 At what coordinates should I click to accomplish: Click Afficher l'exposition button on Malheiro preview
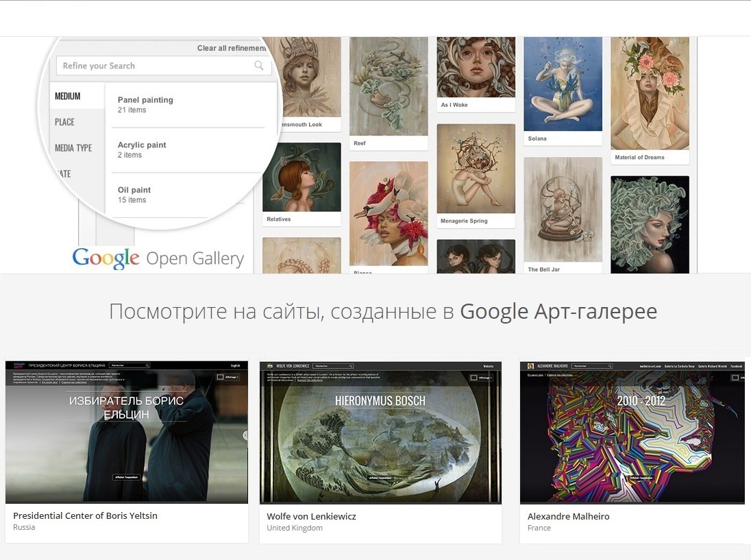(641, 478)
